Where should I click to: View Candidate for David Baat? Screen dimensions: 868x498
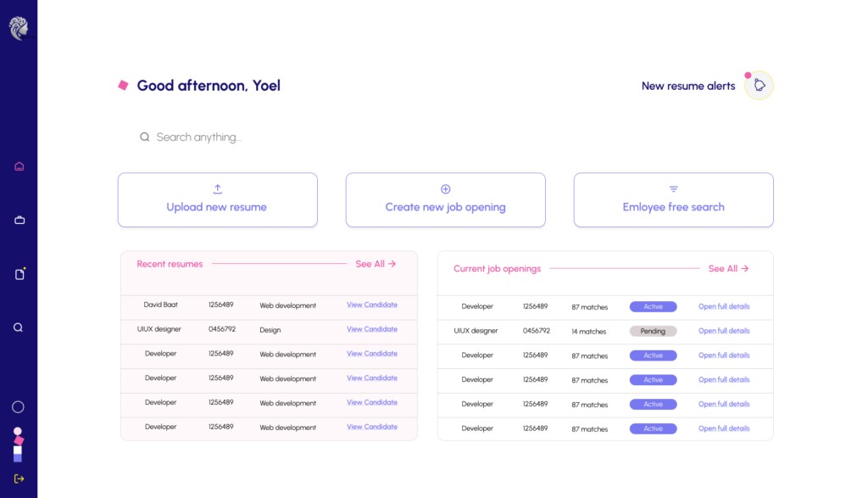tap(371, 305)
